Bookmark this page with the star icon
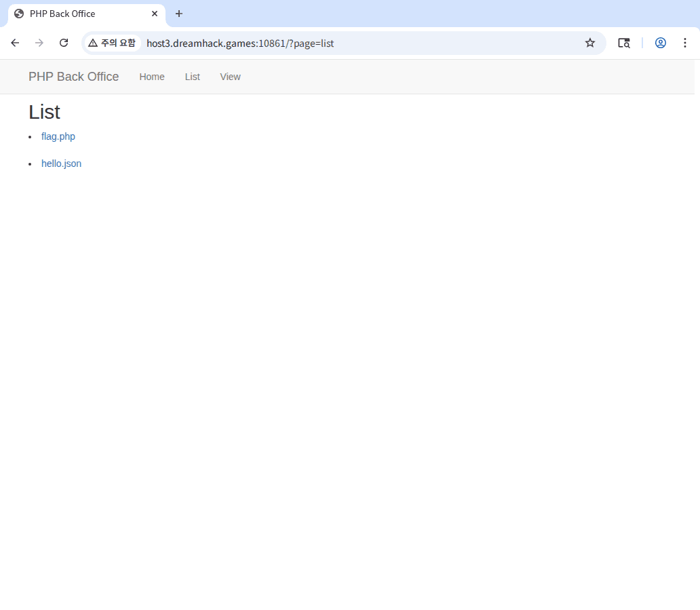The image size is (700, 610). (589, 43)
